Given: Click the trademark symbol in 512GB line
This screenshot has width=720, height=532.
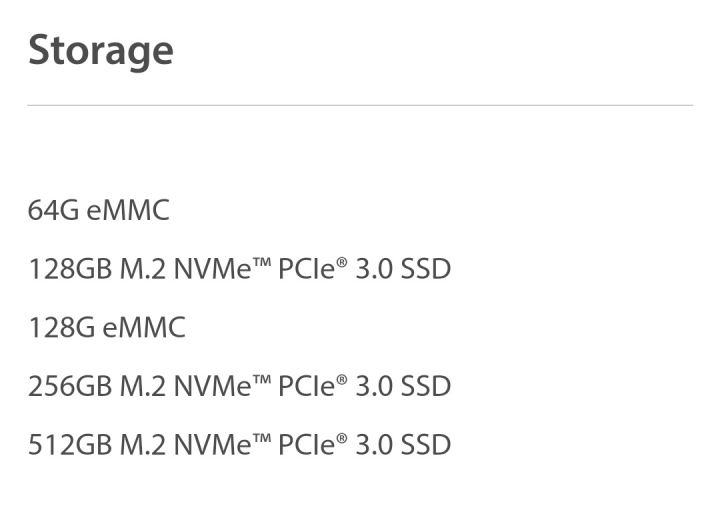Looking at the screenshot, I should [262, 438].
